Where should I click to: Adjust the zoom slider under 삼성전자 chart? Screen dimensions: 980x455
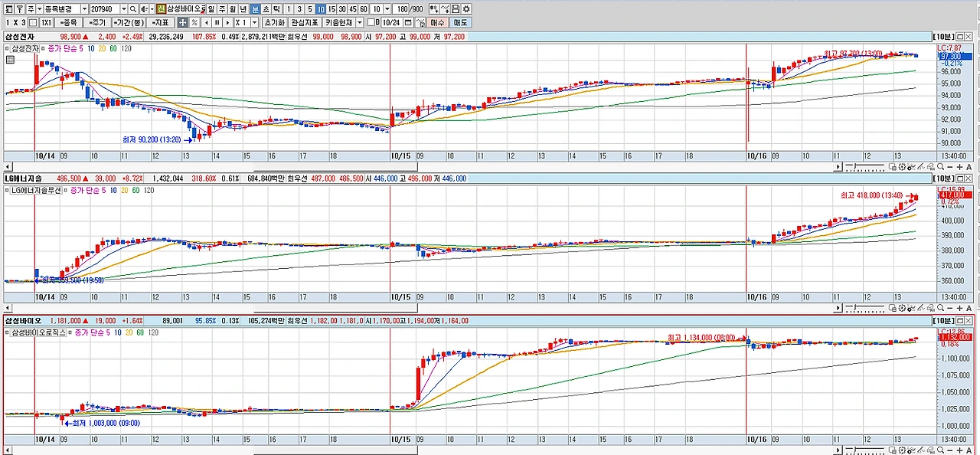(865, 167)
